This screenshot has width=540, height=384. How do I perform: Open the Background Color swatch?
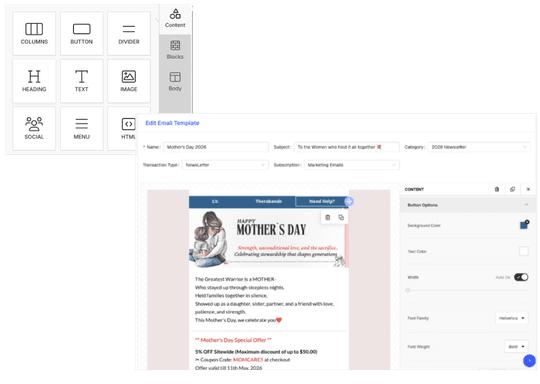pos(523,225)
